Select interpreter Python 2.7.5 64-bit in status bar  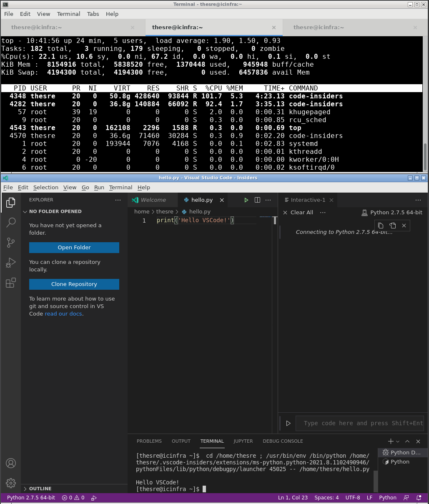31,498
